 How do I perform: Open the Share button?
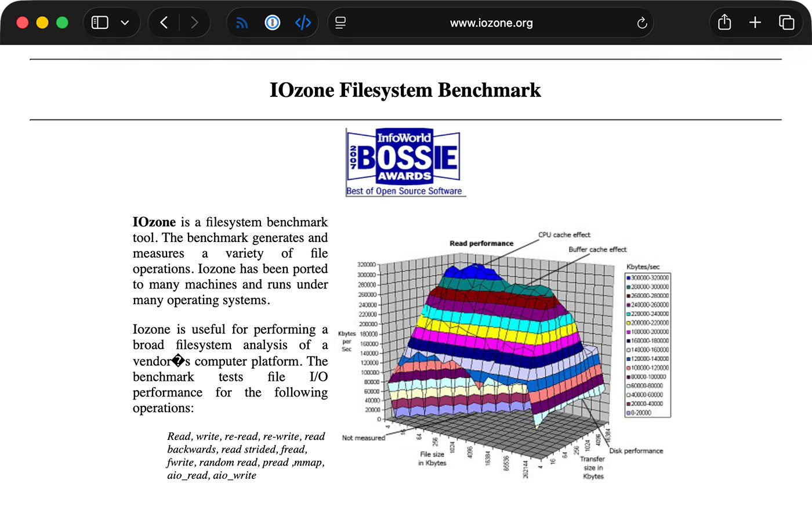point(724,22)
